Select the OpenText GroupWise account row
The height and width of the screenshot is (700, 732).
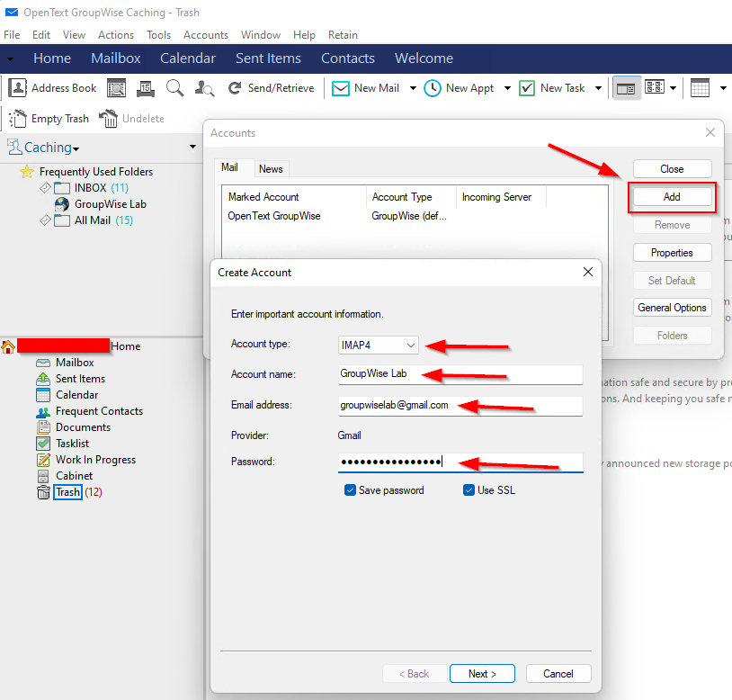274,216
